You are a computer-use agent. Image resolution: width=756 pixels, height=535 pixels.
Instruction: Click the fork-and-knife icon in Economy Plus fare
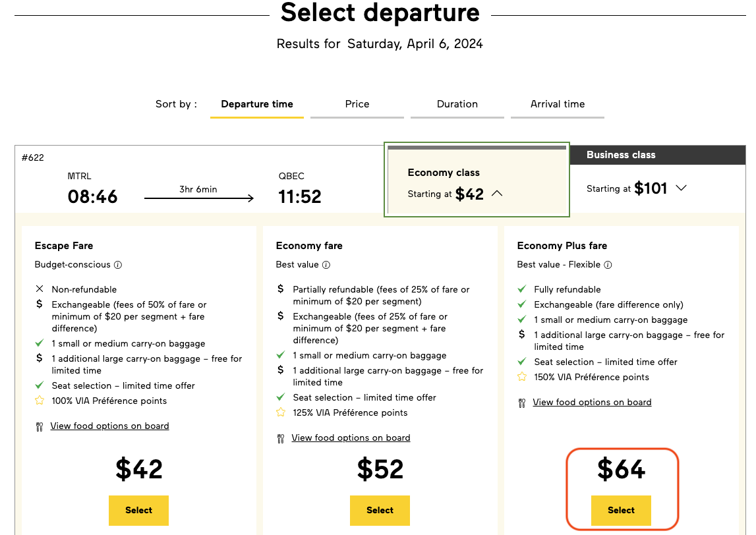[521, 402]
